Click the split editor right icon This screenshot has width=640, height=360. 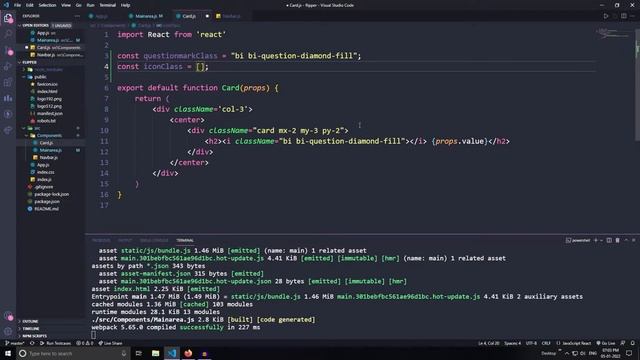pos(624,16)
